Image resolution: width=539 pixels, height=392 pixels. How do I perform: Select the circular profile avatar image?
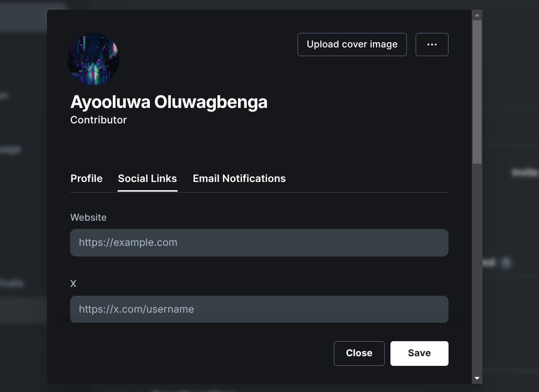[x=93, y=59]
